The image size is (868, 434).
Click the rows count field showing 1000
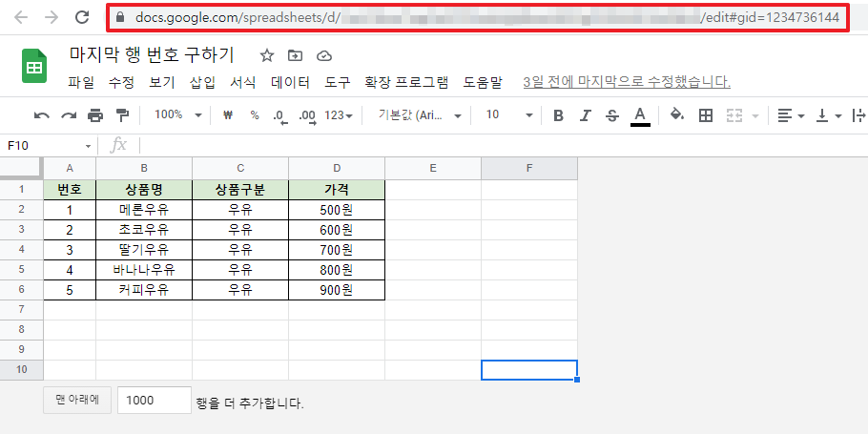(x=155, y=401)
